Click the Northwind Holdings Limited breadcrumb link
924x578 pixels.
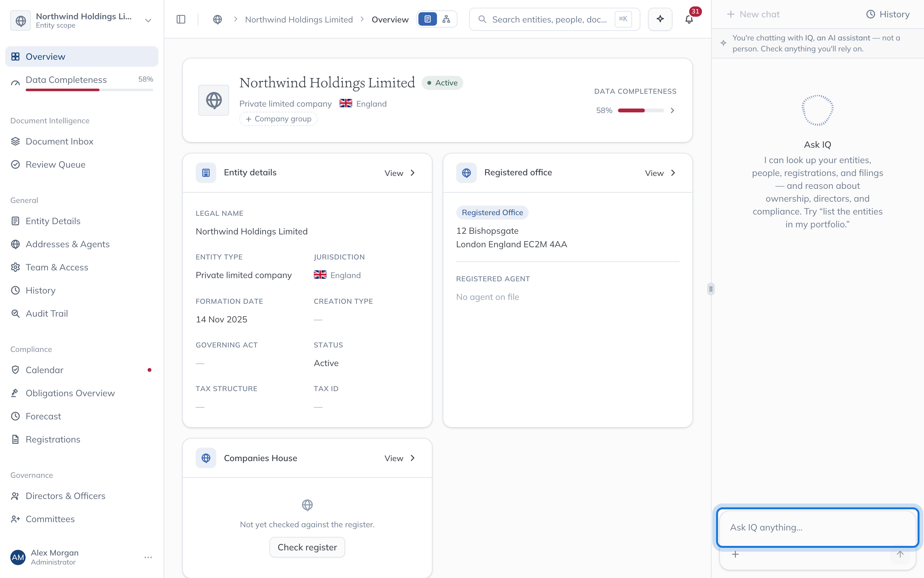click(299, 20)
